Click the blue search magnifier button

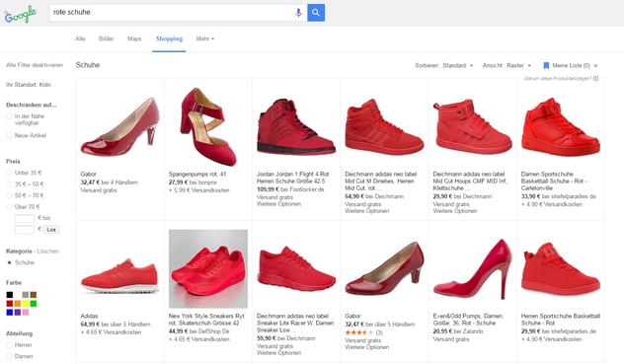click(316, 13)
